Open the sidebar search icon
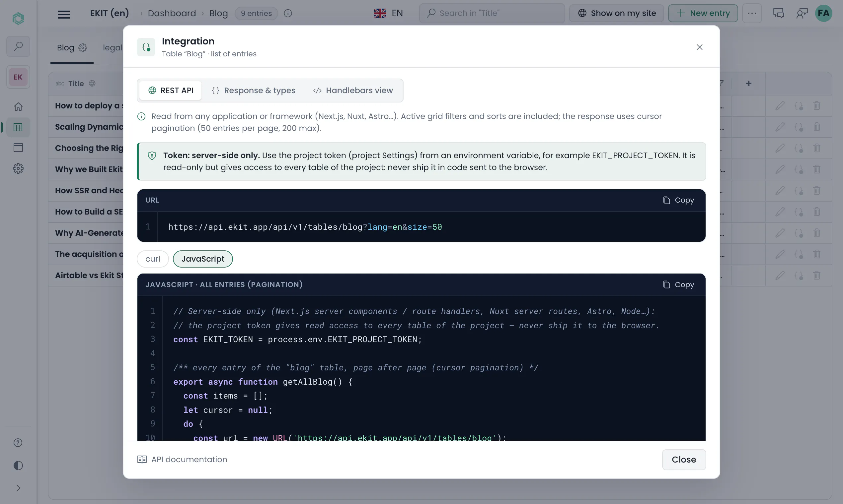The image size is (843, 504). [x=18, y=46]
